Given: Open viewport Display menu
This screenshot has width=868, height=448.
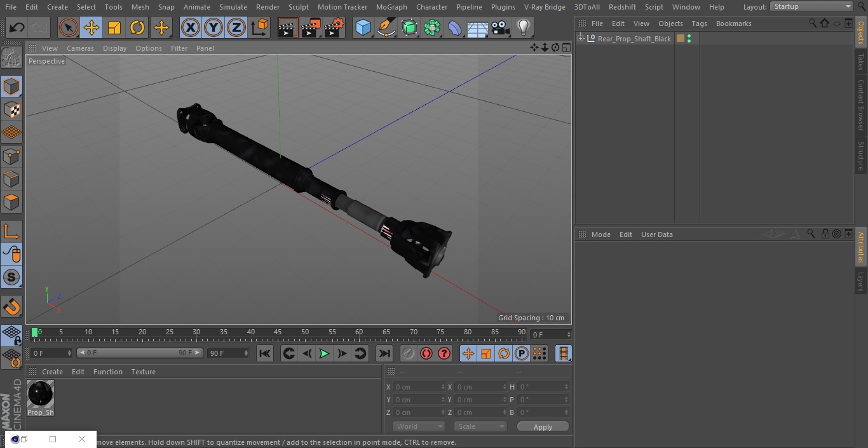Looking at the screenshot, I should [x=114, y=48].
